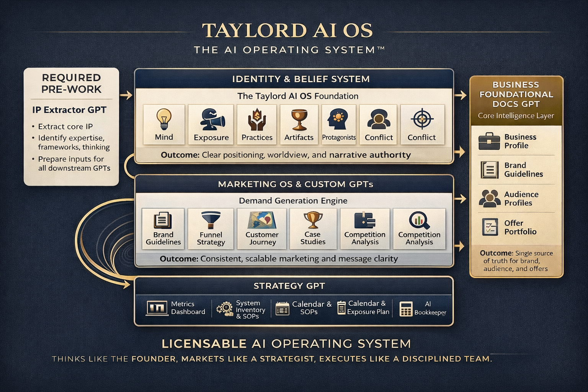Select the Practices hands icon
Screen dimensions: 588x392
pos(256,121)
